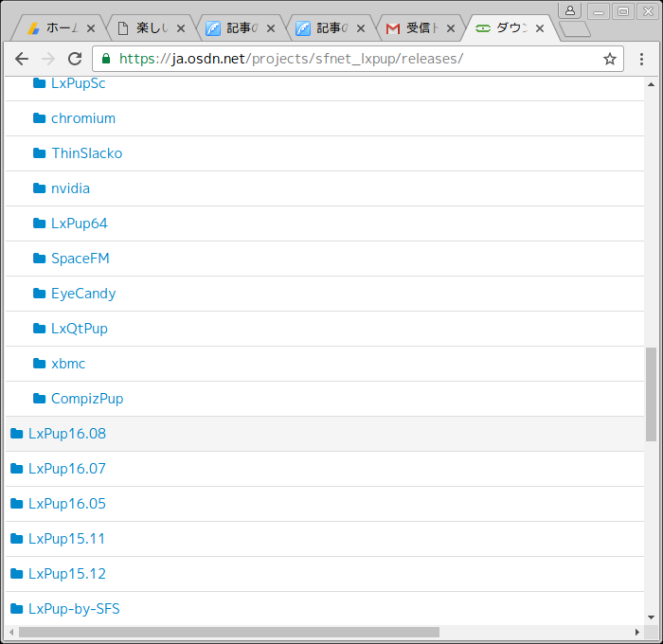
Task: Open the chromium folder link
Action: pyautogui.click(x=83, y=118)
